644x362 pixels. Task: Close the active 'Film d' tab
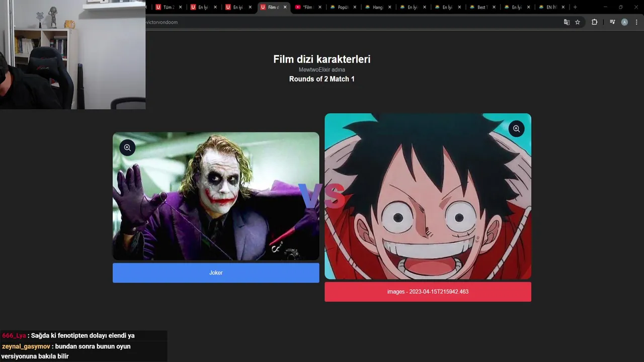point(285,7)
